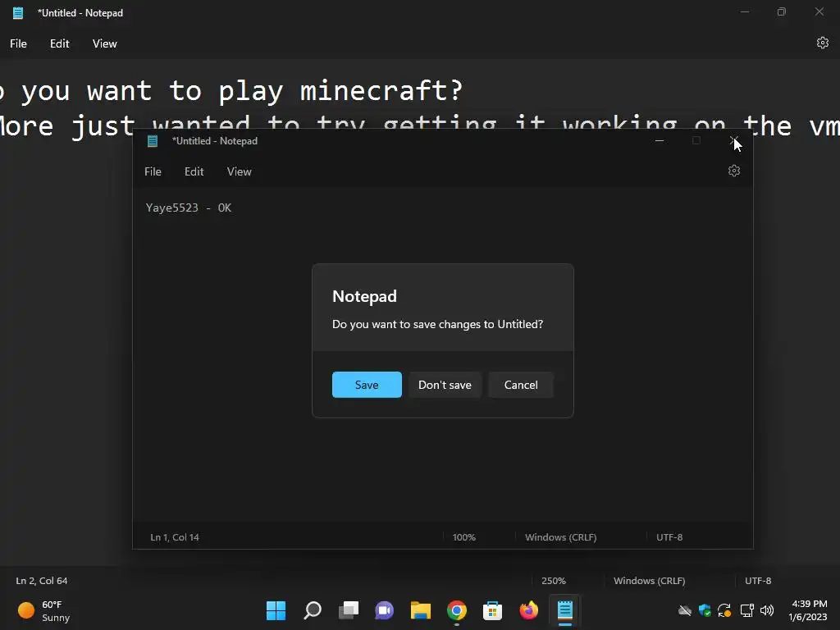Click 100% zoom in front window status bar
840x630 pixels.
464,536
